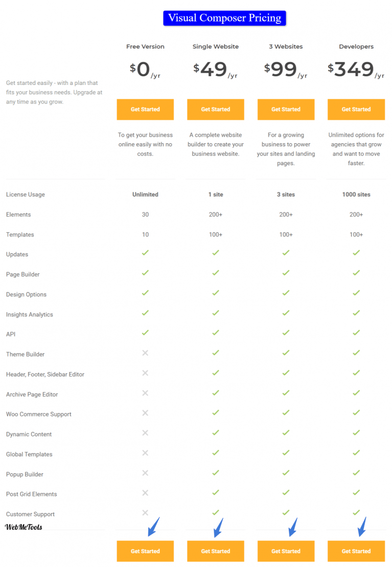
Task: Click Page Builder checkmark in Single Website column
Action: [x=216, y=273]
